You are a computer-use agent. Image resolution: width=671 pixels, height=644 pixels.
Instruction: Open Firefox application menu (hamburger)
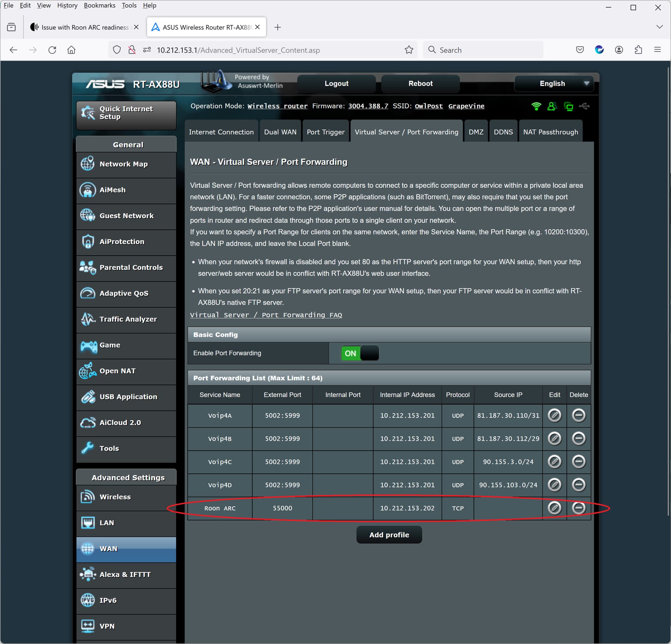pos(657,50)
